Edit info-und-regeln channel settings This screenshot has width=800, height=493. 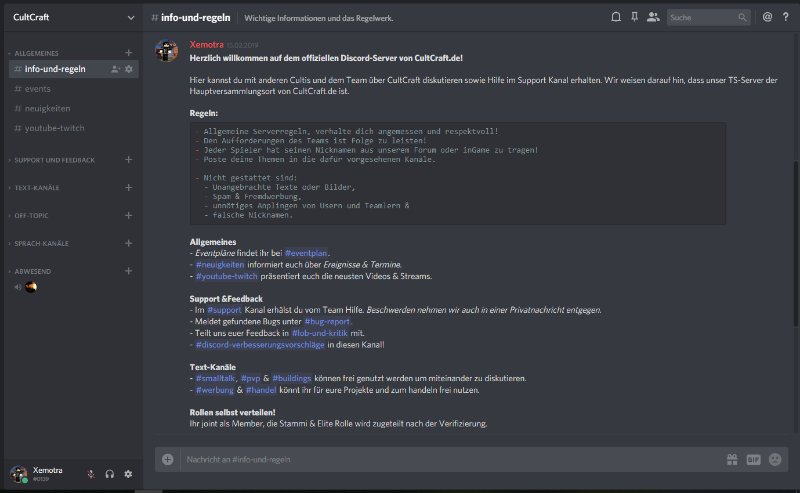pos(129,69)
